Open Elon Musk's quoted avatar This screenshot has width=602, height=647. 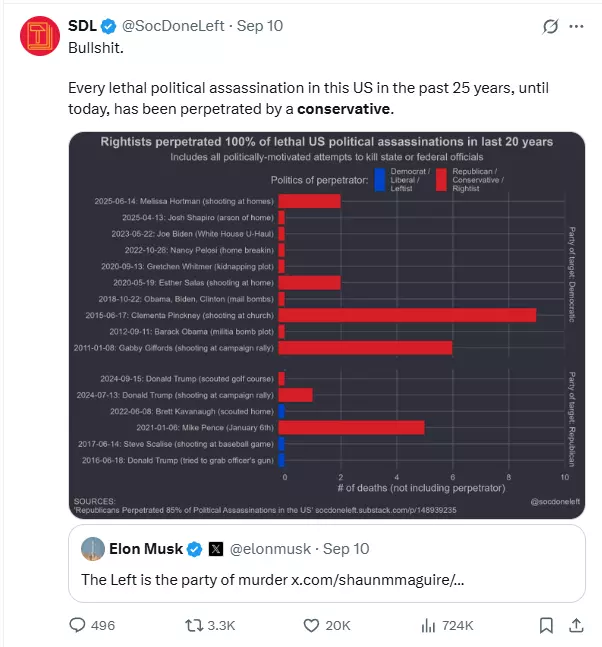click(x=93, y=549)
